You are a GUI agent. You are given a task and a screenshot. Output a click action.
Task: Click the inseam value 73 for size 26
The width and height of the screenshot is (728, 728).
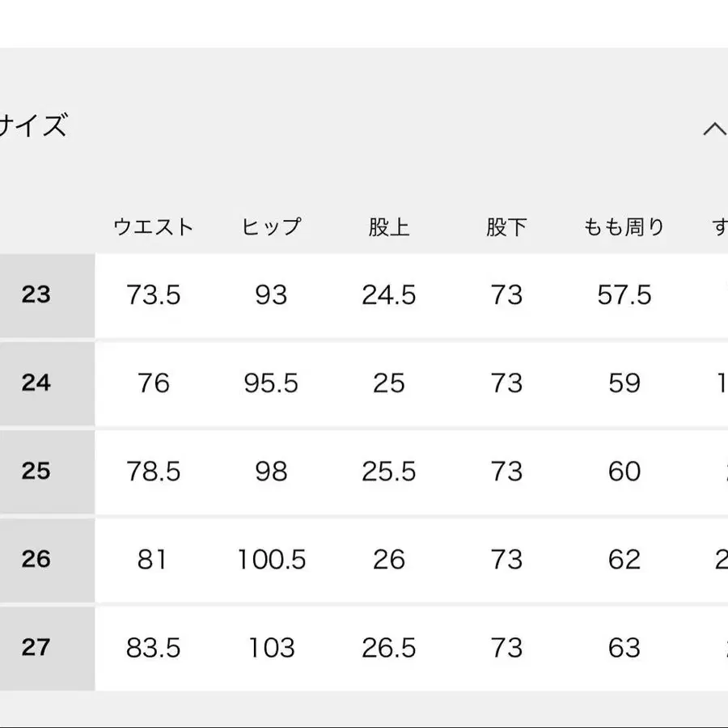tap(506, 559)
